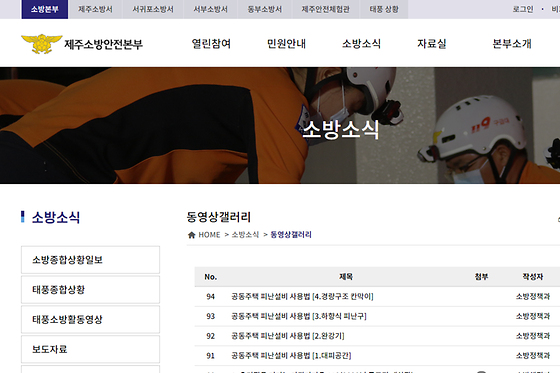560x373 pixels.
Task: Click the home icon in breadcrumb
Action: point(191,235)
